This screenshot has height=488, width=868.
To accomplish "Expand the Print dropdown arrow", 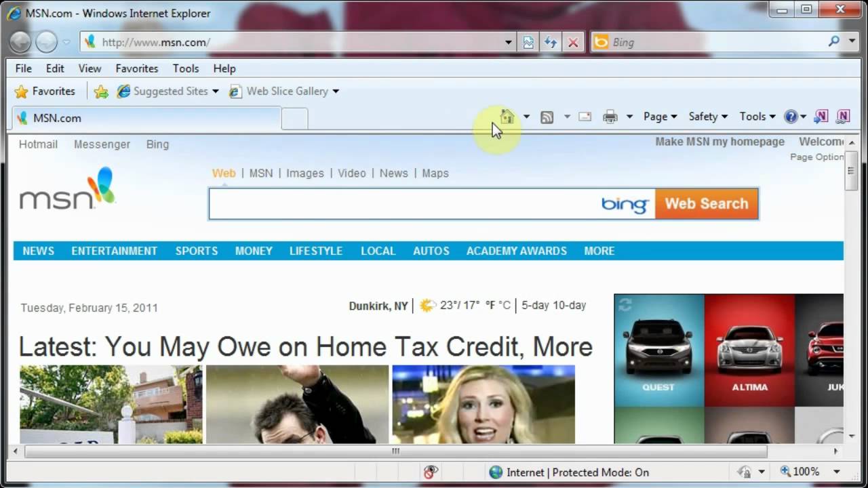I will pyautogui.click(x=629, y=117).
